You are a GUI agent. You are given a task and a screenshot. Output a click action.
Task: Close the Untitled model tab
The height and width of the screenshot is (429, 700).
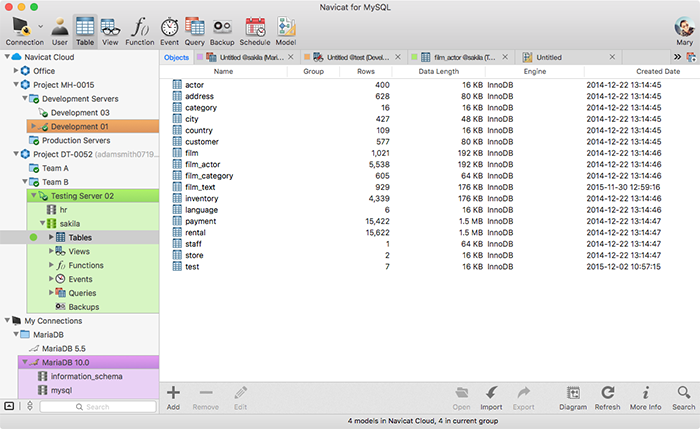click(x=612, y=57)
